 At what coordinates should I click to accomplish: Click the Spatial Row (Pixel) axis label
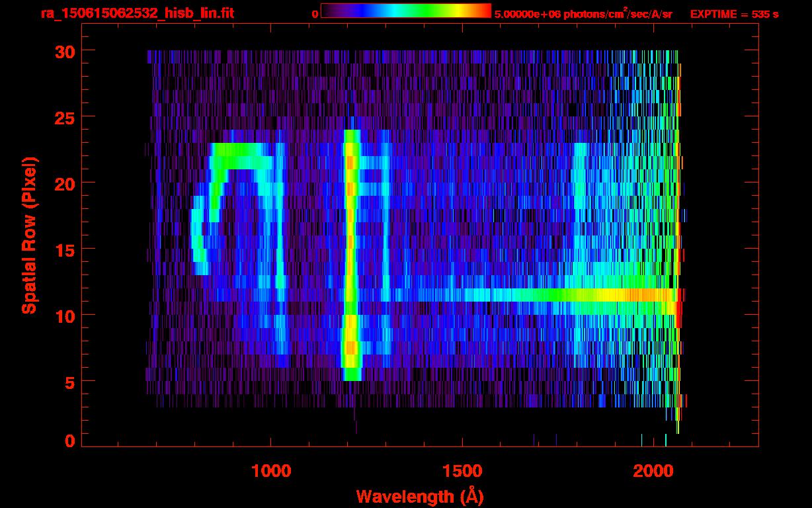(29, 235)
